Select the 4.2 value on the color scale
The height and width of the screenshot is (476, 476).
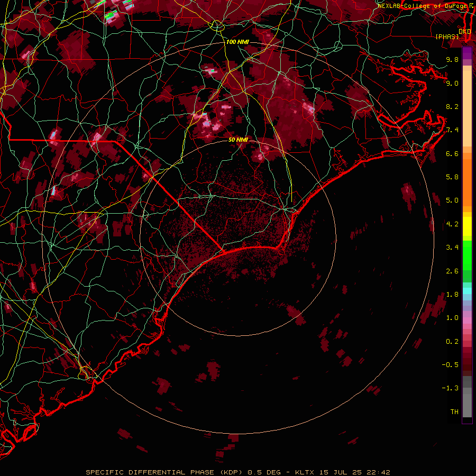click(x=452, y=224)
